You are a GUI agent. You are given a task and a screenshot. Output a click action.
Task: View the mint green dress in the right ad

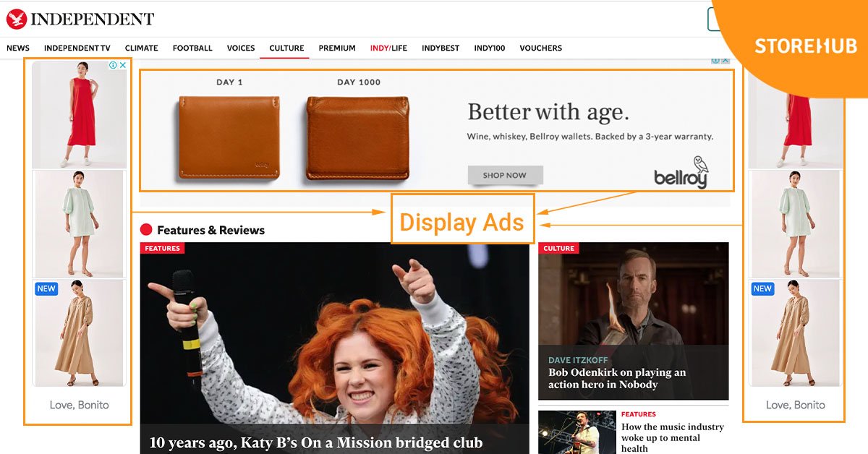[795, 223]
